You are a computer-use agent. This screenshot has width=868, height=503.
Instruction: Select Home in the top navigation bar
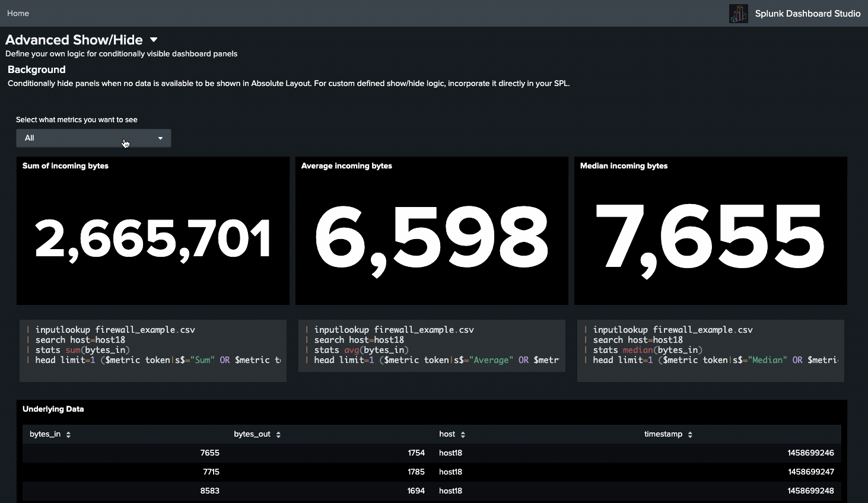[x=18, y=13]
